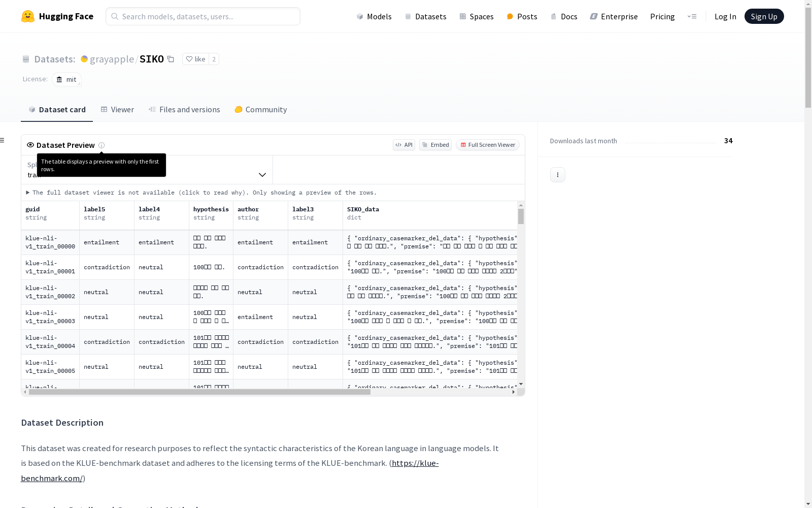Expand the split selection dropdown
The height and width of the screenshot is (508, 812).
(x=147, y=170)
